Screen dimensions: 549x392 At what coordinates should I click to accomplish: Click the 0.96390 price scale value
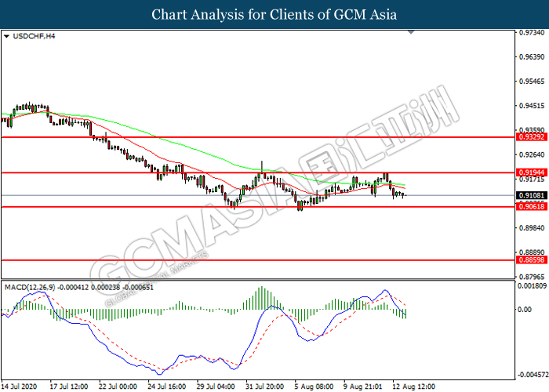(x=532, y=56)
